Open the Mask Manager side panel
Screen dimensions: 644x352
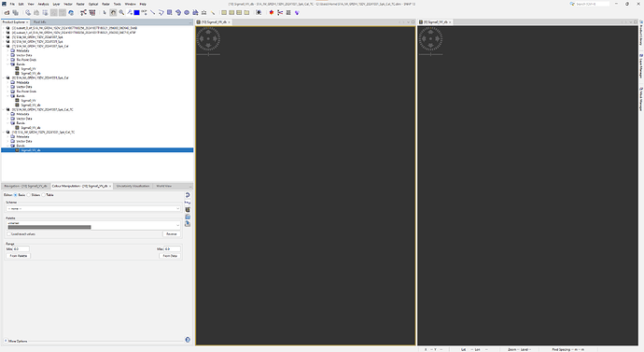pyautogui.click(x=640, y=99)
